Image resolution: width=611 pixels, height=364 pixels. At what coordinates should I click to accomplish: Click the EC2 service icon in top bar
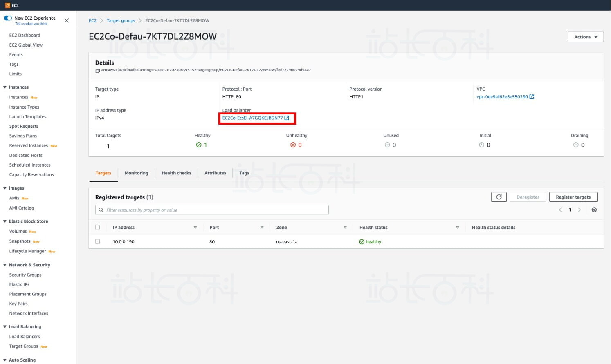(7, 5)
